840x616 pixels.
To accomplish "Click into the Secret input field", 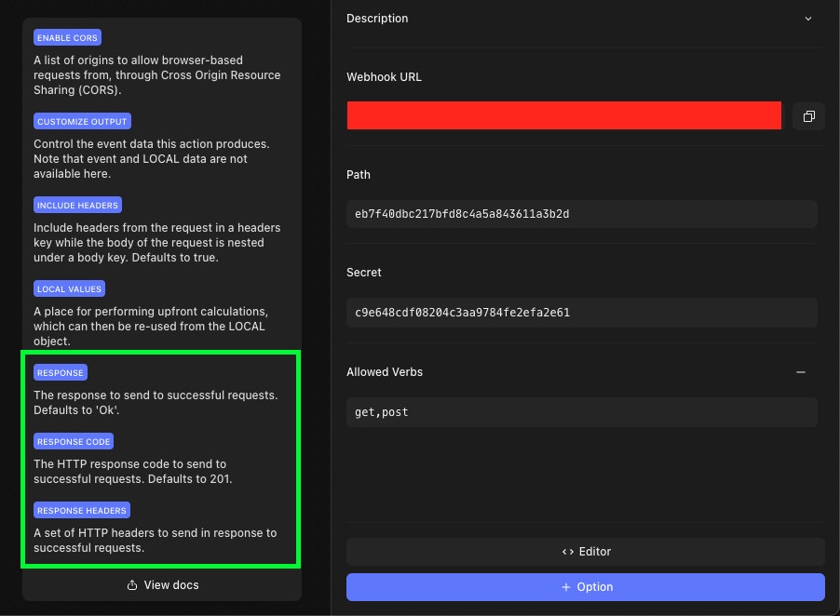I will click(582, 313).
